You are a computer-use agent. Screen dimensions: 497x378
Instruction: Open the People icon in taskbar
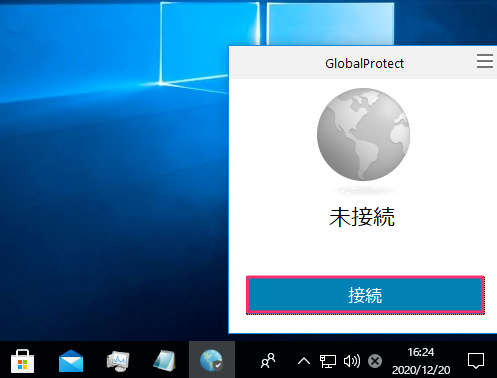click(x=268, y=361)
